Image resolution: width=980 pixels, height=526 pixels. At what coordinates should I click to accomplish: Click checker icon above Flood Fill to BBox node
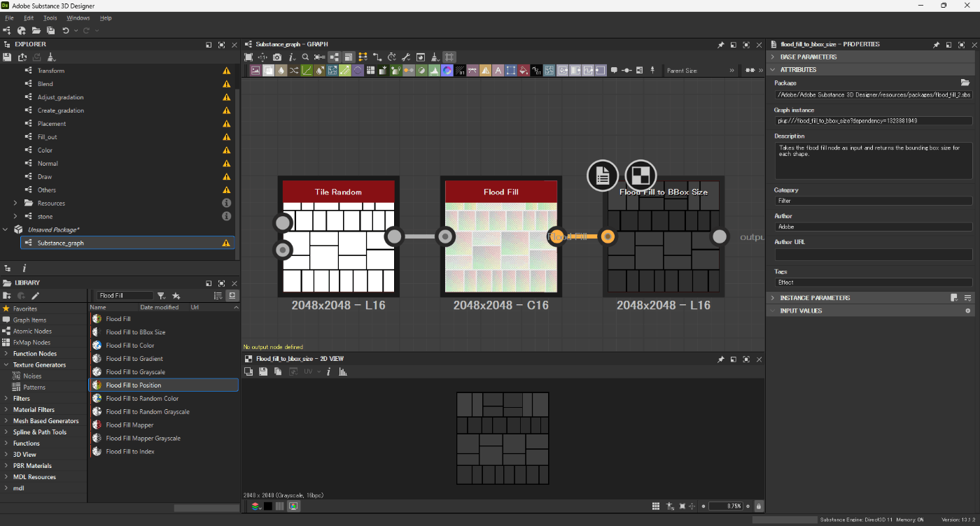pyautogui.click(x=641, y=176)
